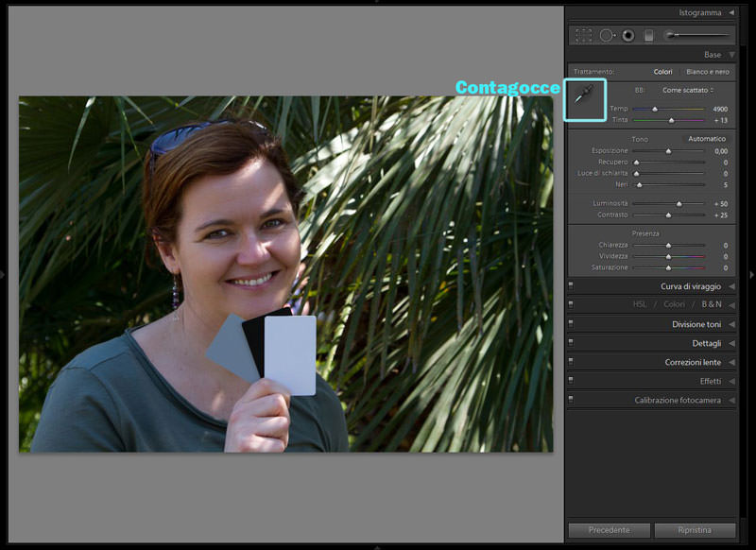Switch treatment to Bianco e nero

pyautogui.click(x=709, y=72)
